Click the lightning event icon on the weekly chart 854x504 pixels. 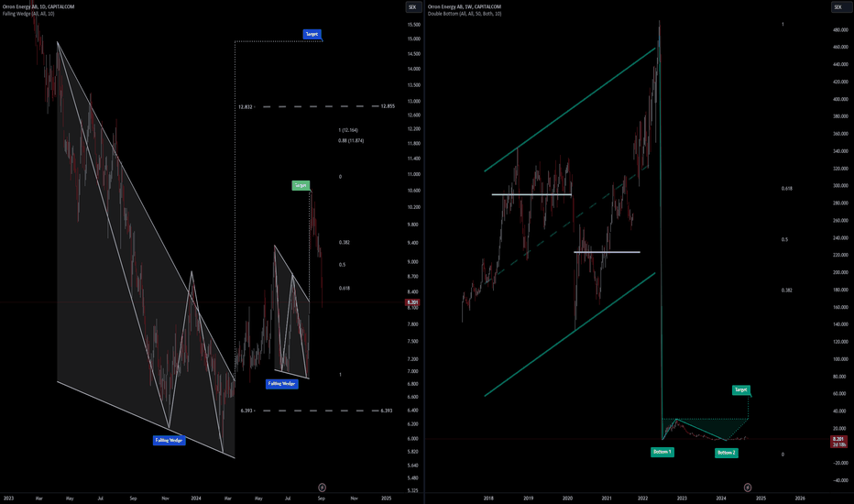[748, 488]
